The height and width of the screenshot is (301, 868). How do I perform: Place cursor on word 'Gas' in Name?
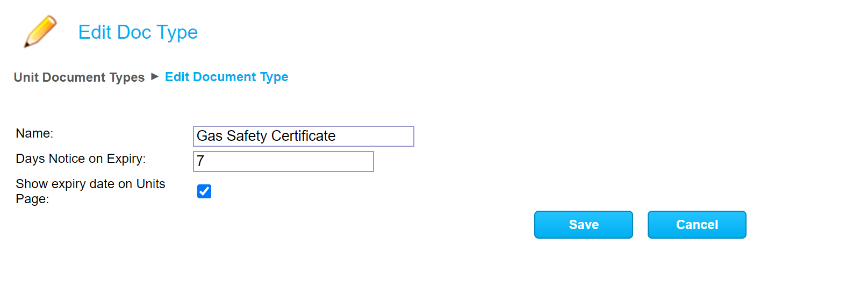click(x=209, y=136)
